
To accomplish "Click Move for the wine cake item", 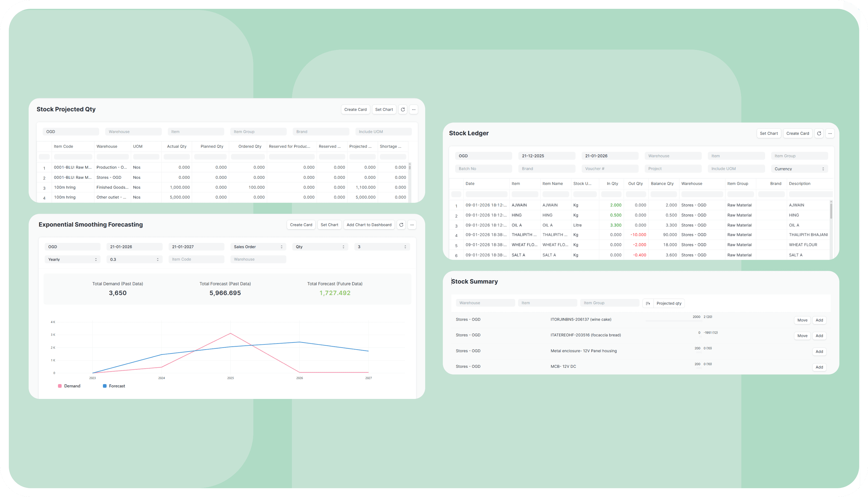I will [802, 320].
